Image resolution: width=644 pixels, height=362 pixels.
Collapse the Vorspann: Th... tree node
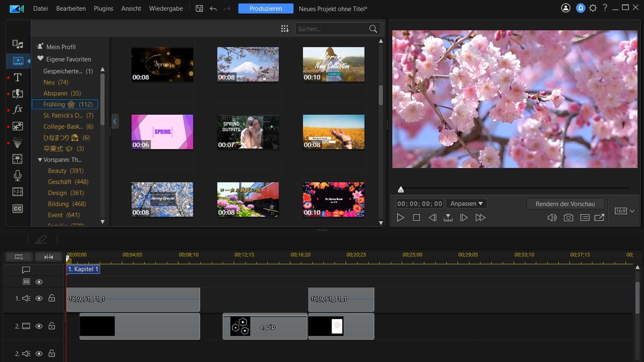(40, 160)
